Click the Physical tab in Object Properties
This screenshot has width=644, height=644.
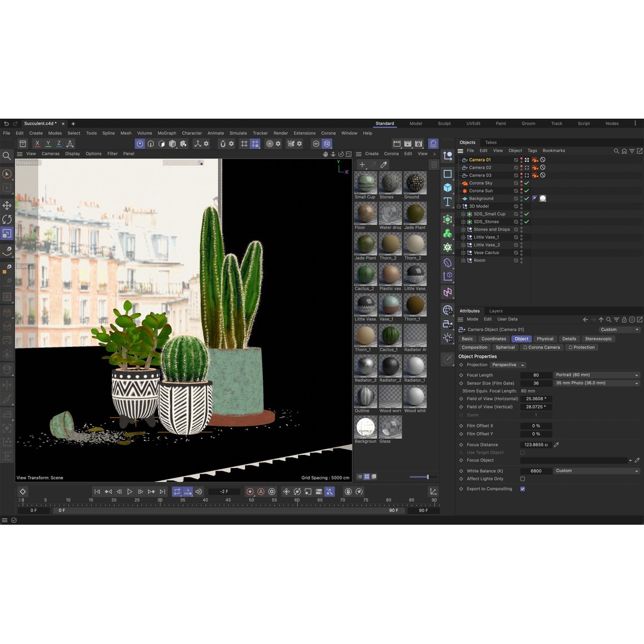pos(545,338)
